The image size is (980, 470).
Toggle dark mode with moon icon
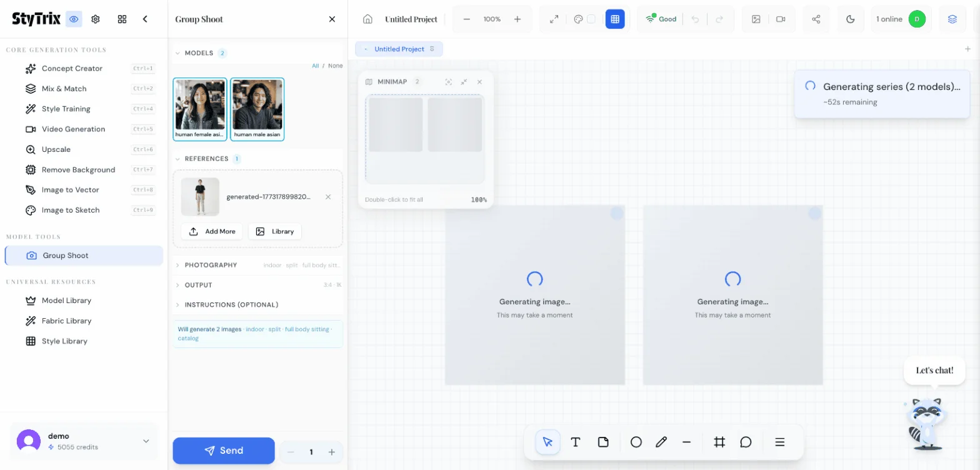(x=850, y=19)
